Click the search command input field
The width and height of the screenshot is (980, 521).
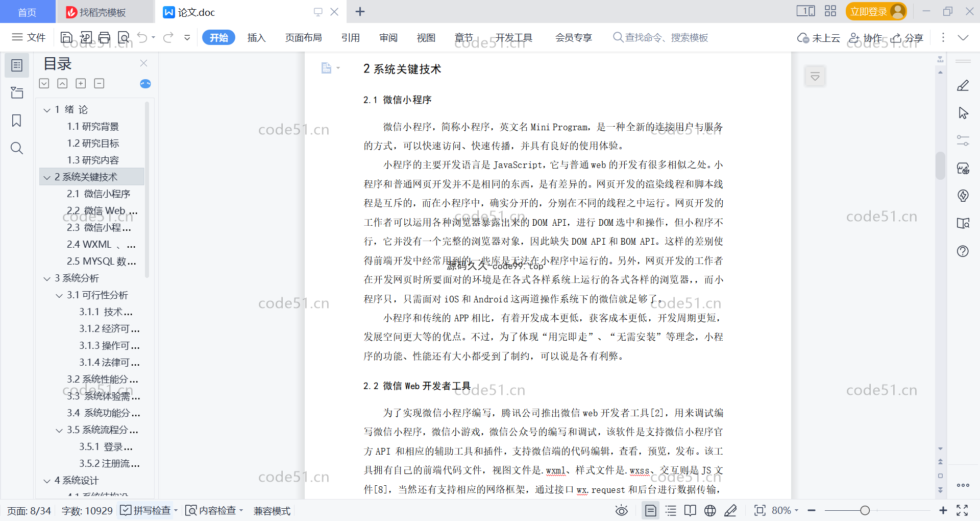pos(661,37)
